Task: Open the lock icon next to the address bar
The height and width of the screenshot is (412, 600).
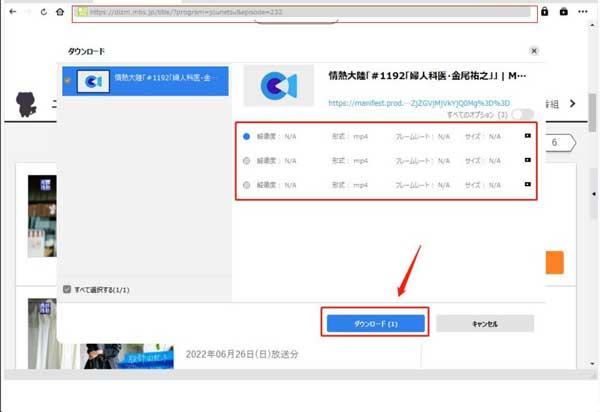Action: (x=545, y=11)
